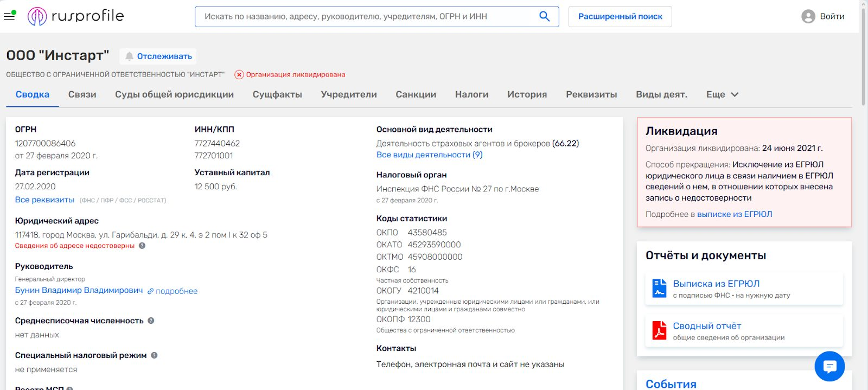The height and width of the screenshot is (390, 868).
Task: Open help icon for Реестр МСП
Action: (x=69, y=388)
